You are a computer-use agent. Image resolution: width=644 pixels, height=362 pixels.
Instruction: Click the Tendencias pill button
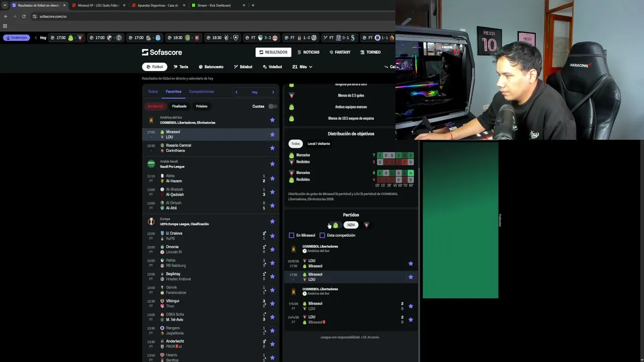(17, 38)
